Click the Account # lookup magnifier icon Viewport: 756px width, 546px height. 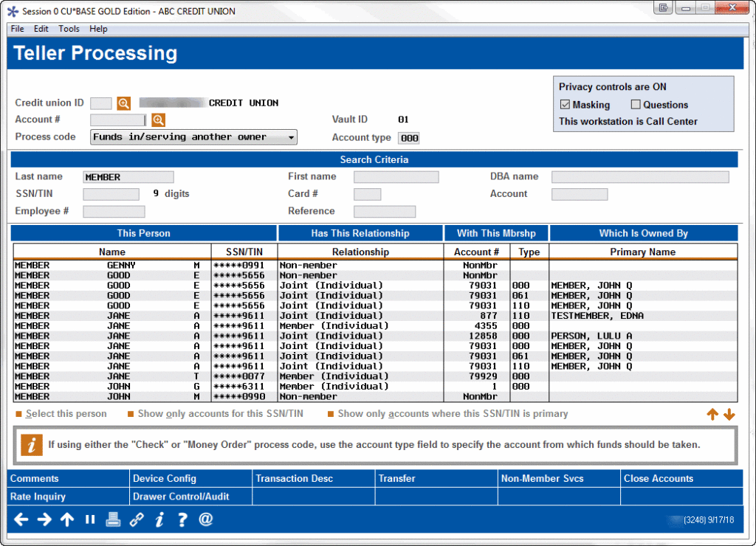[x=158, y=120]
